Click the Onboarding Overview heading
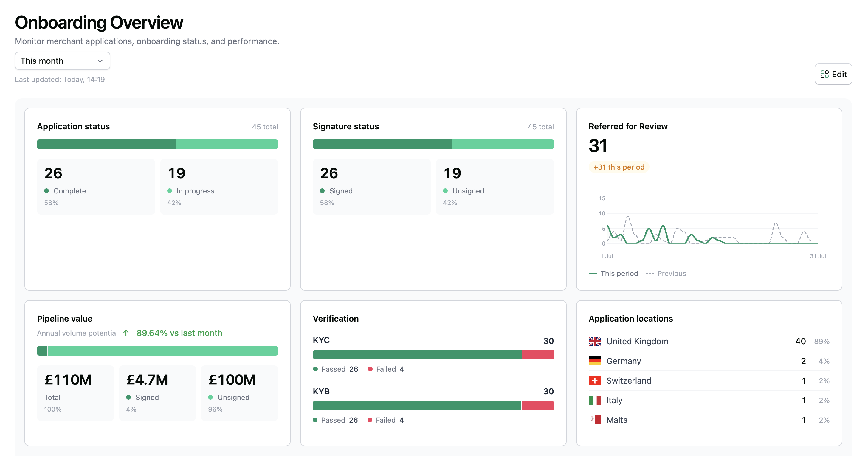The image size is (868, 456). tap(99, 23)
